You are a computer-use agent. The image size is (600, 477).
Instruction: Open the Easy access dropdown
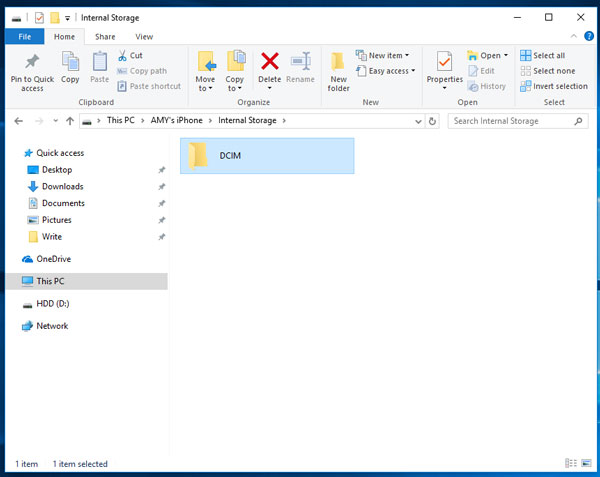tap(385, 71)
